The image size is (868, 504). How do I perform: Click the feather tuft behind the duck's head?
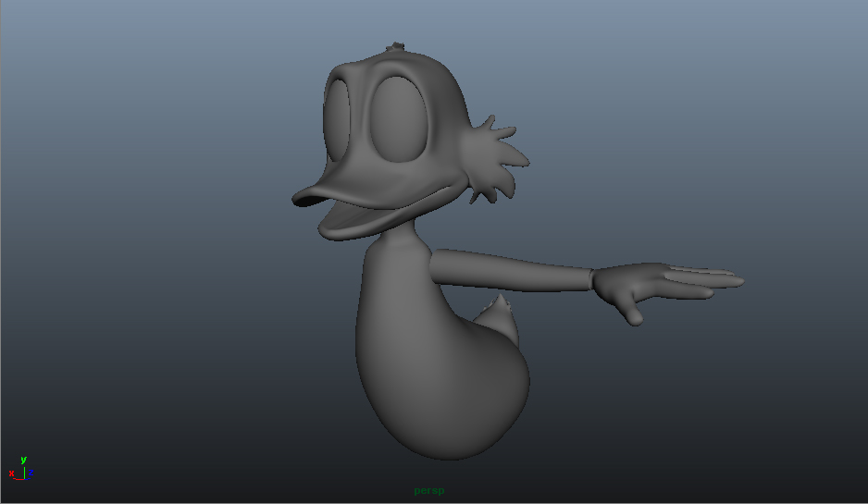[494, 159]
